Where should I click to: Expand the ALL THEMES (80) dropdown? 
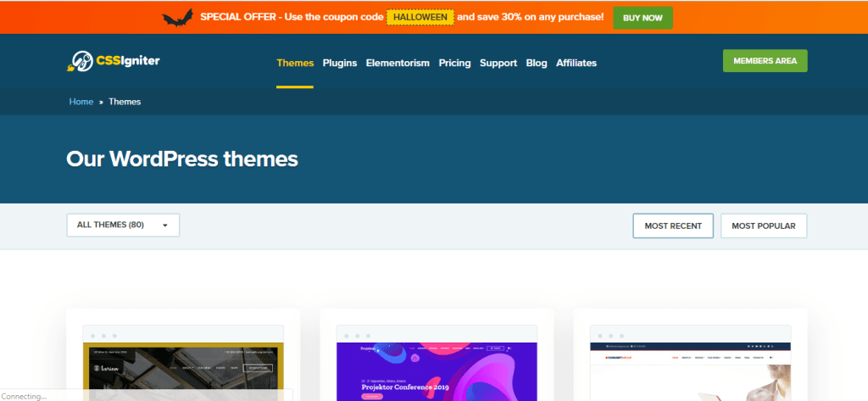[123, 226]
